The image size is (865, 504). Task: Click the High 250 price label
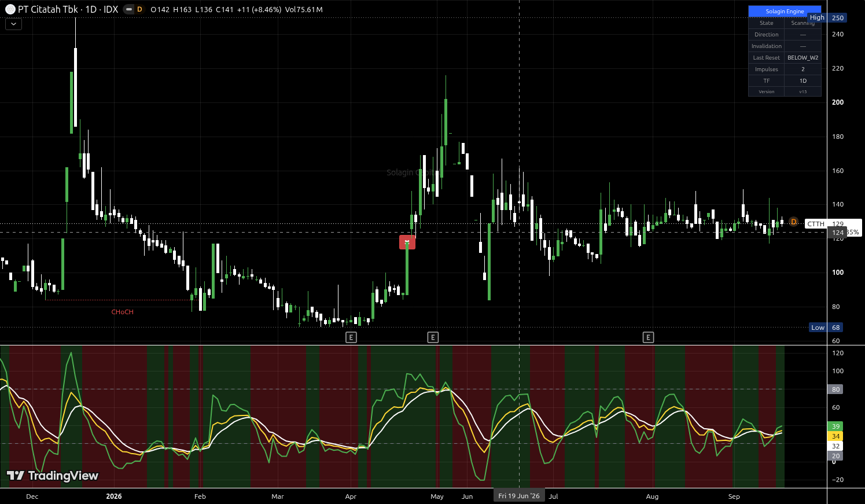[827, 18]
